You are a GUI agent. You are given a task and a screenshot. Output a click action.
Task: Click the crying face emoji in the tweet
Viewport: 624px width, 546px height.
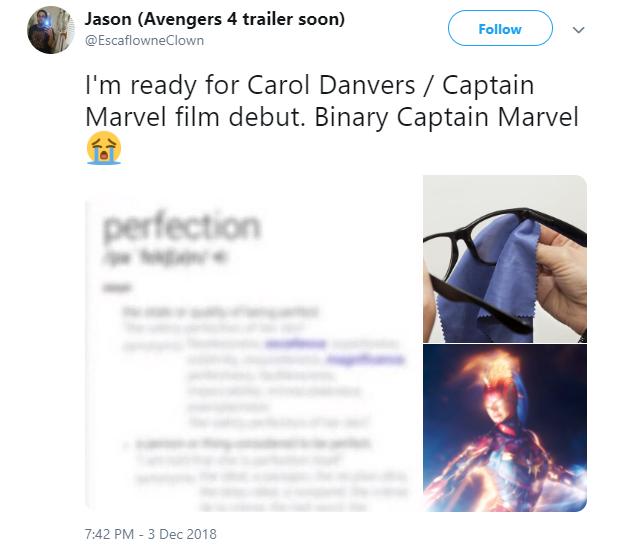point(104,150)
